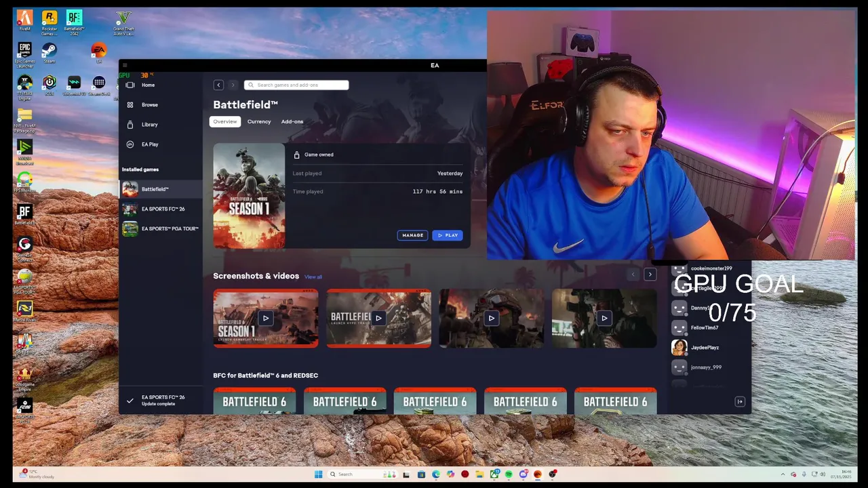Image resolution: width=868 pixels, height=488 pixels.
Task: Open the Epic Games Launcher desktop icon
Action: point(24,56)
